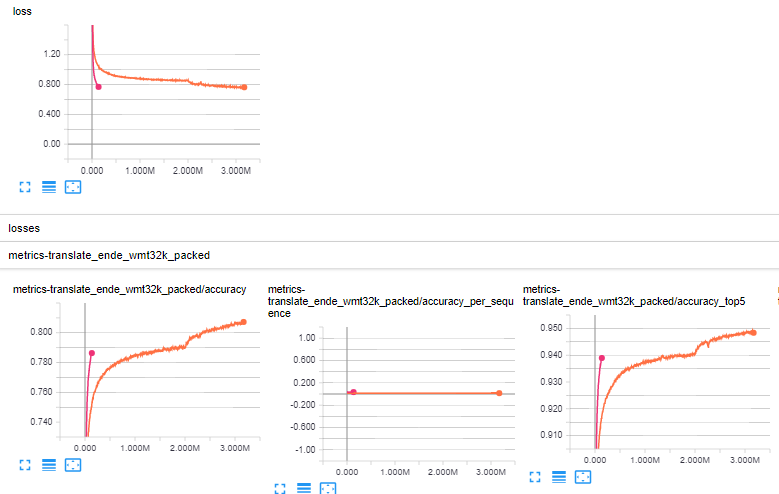Collapse the metrics-translate_ende_wmt32k_packed section

390,255
